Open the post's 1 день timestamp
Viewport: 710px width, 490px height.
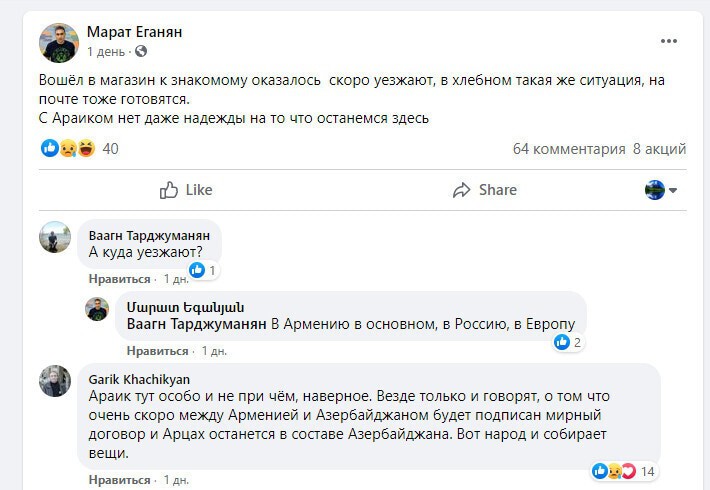coord(106,51)
